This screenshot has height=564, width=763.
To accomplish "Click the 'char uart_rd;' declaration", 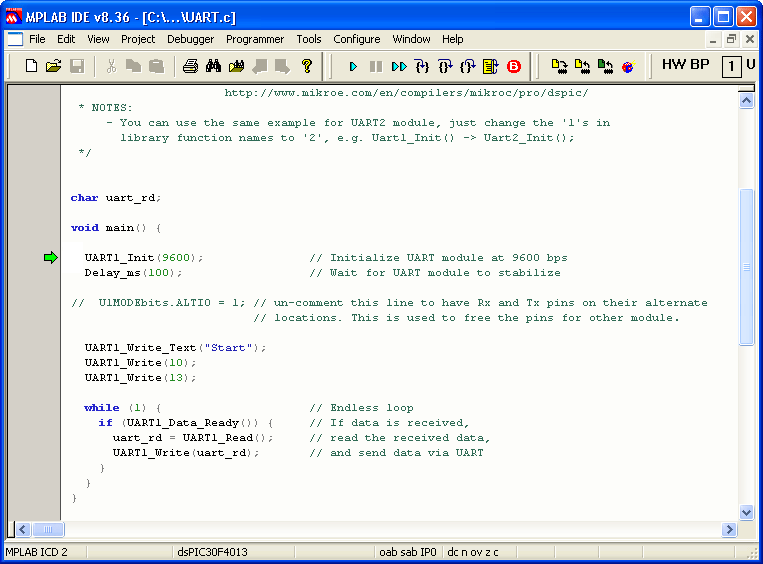I will coord(116,198).
